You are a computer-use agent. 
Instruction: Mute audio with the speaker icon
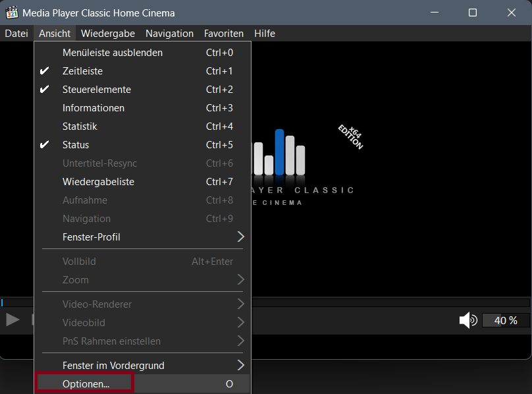pos(468,320)
